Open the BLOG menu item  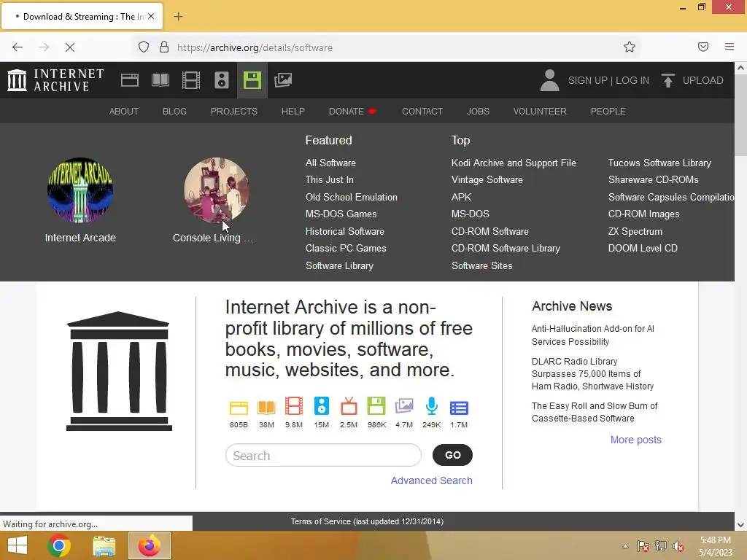(174, 111)
